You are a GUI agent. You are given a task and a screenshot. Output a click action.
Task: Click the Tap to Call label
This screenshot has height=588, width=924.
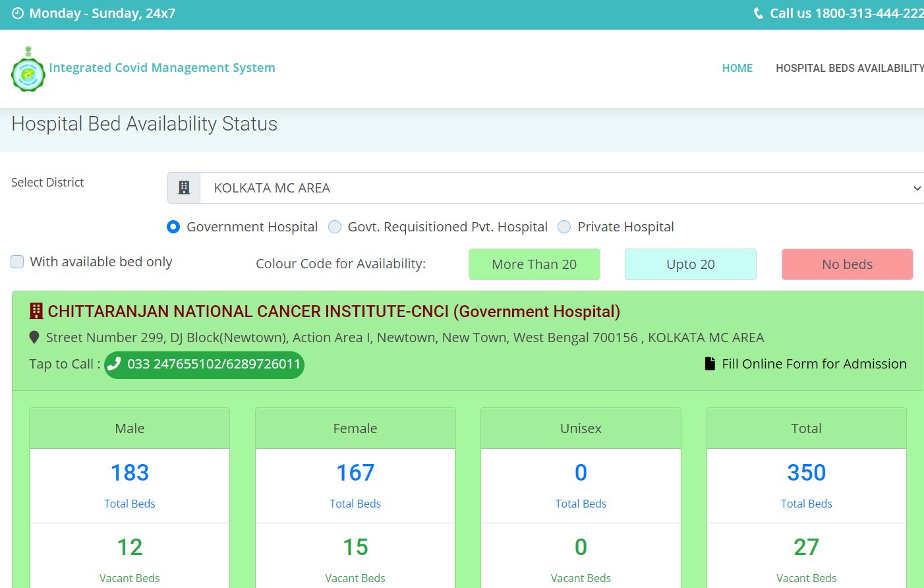coord(65,364)
